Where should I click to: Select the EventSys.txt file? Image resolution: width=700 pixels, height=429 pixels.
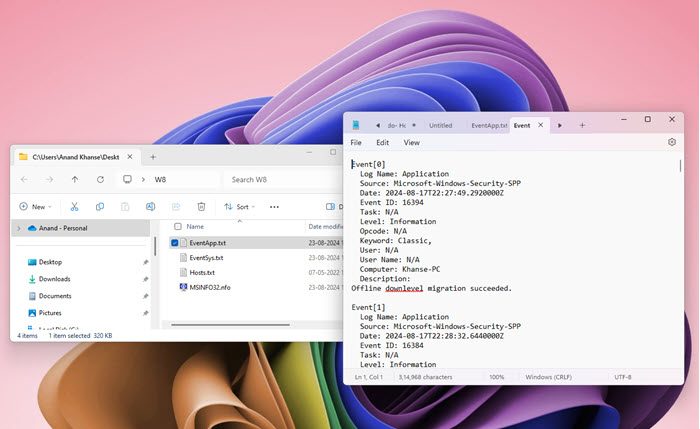[x=206, y=258]
